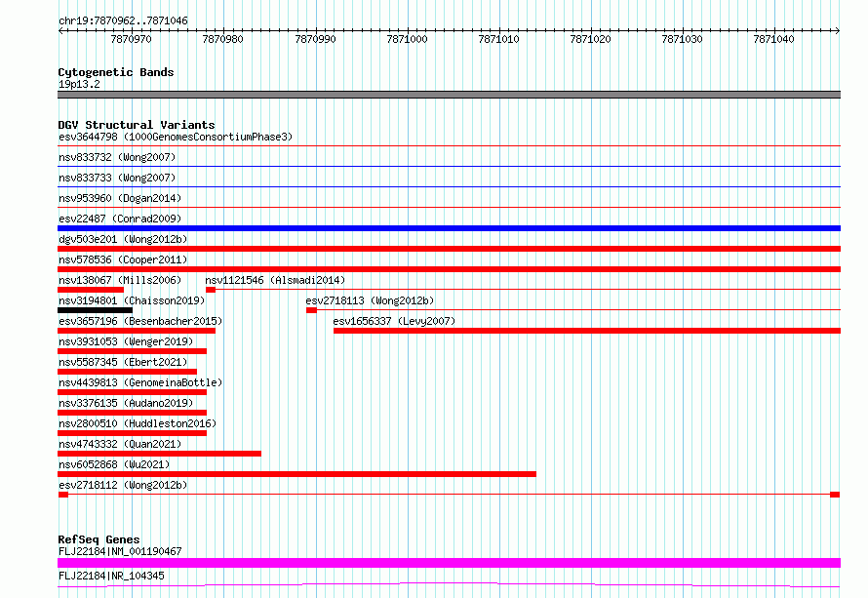Click the magenta NM_001190467 gene bar
The image size is (868, 598).
pyautogui.click(x=449, y=563)
